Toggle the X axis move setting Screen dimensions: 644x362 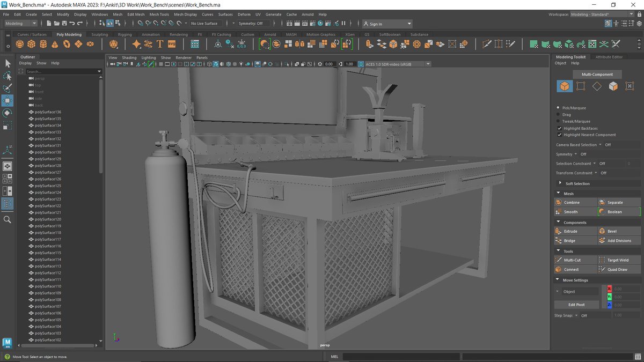click(609, 289)
